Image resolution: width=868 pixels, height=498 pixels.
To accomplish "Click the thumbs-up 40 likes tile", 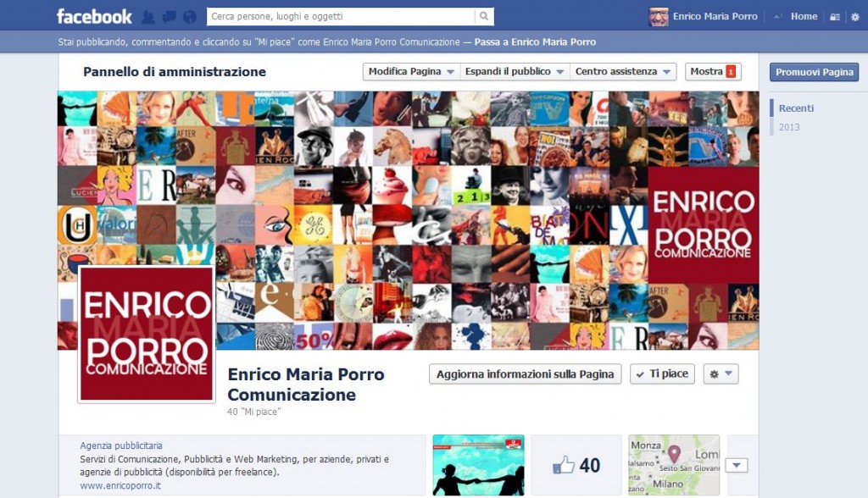I will tap(576, 465).
